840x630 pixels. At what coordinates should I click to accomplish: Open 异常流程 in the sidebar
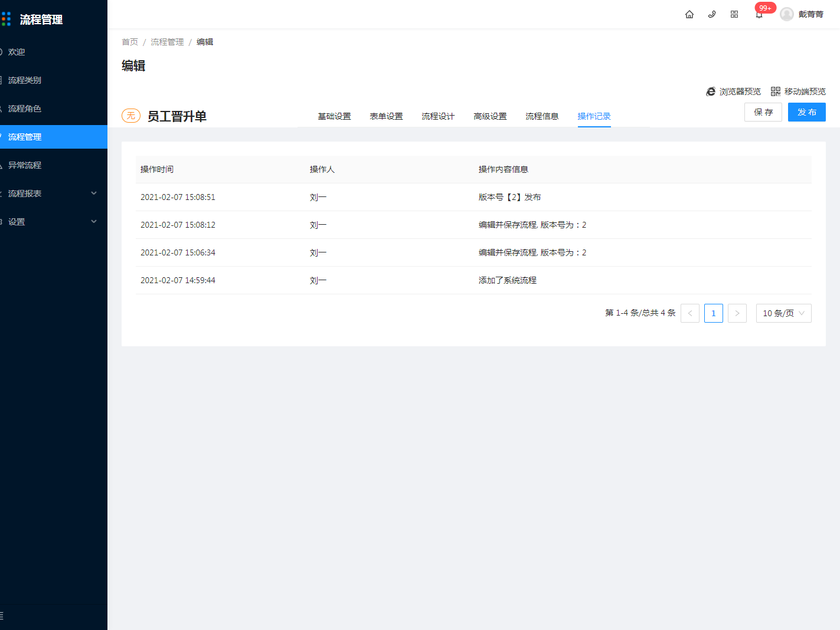54,165
